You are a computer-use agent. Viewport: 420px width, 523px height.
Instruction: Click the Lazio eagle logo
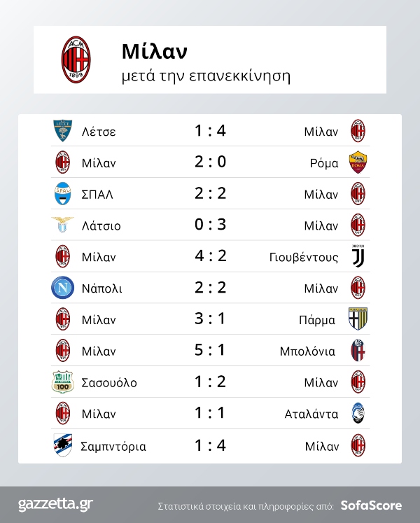click(62, 225)
